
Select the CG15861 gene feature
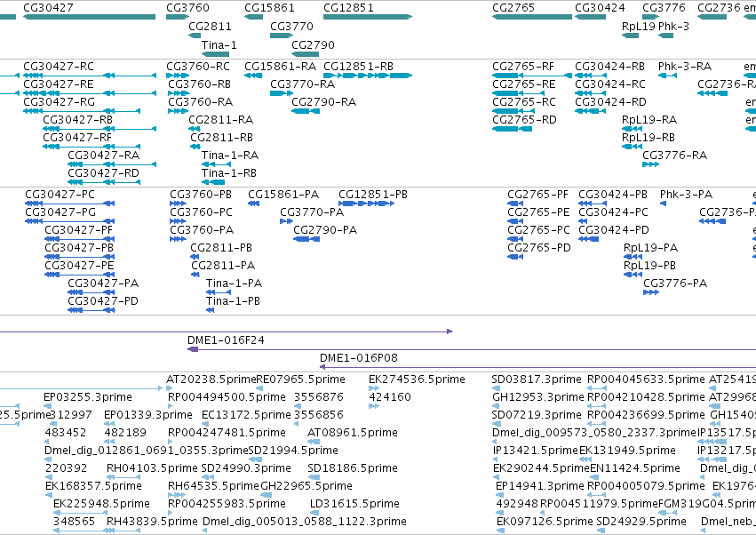point(253,17)
